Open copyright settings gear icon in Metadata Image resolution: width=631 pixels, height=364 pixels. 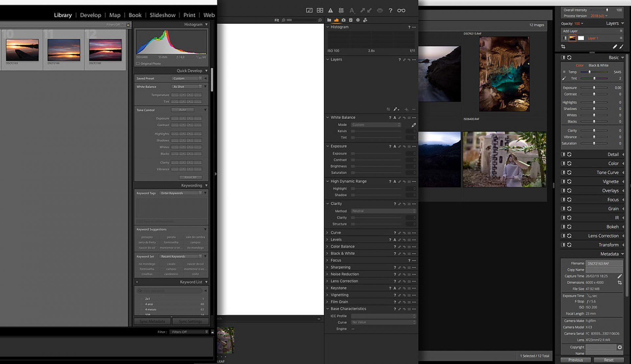(619, 347)
